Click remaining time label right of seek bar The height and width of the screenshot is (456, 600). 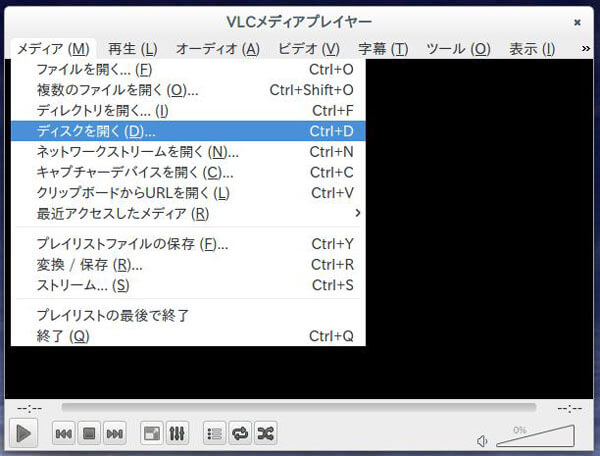pos(570,409)
